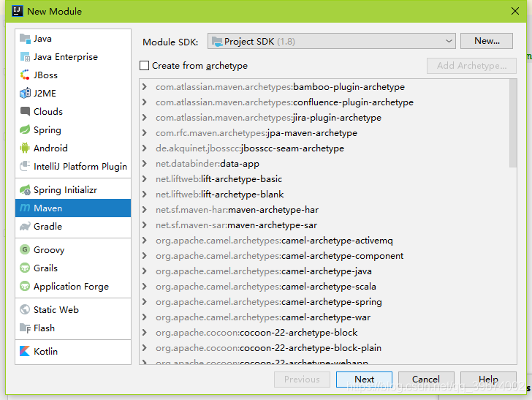Expand net.databinder data-app entry

click(x=145, y=164)
